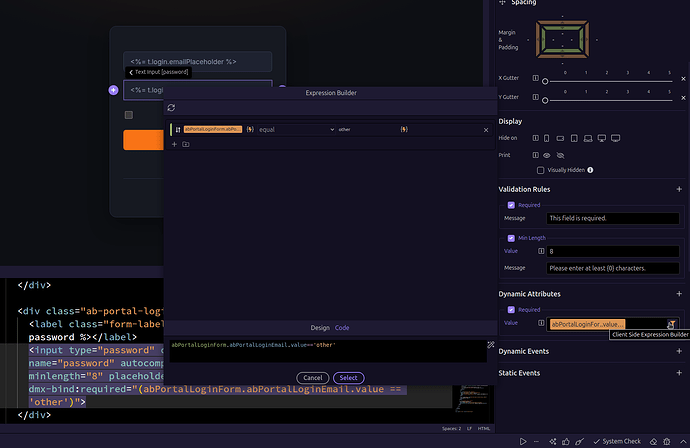Uncheck the Min Length rule
This screenshot has width=690, height=448.
[511, 238]
